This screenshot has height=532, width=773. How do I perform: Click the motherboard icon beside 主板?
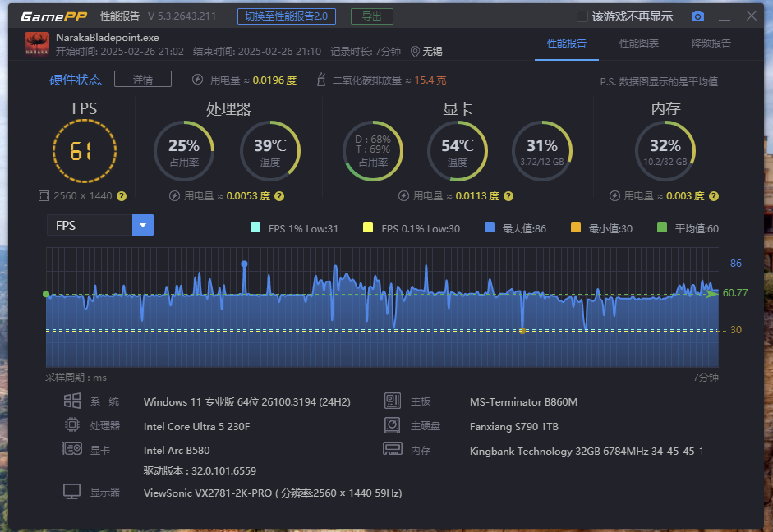click(393, 401)
